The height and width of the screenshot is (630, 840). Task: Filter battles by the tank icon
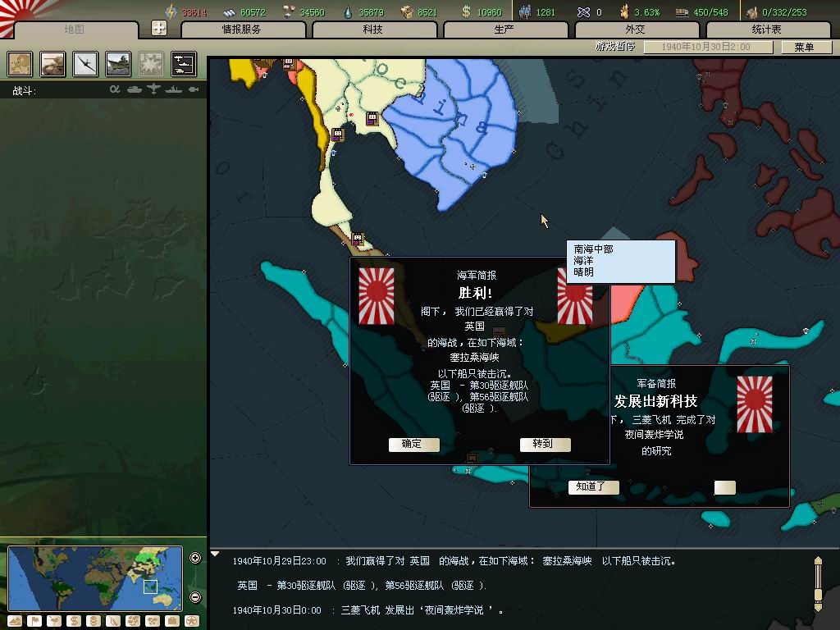pyautogui.click(x=133, y=89)
